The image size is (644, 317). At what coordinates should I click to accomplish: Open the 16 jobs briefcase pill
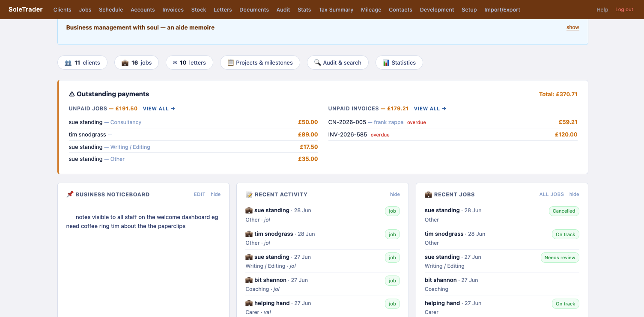137,62
